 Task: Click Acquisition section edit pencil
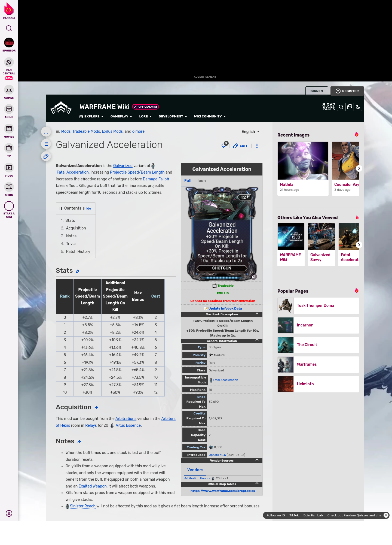pos(96,408)
